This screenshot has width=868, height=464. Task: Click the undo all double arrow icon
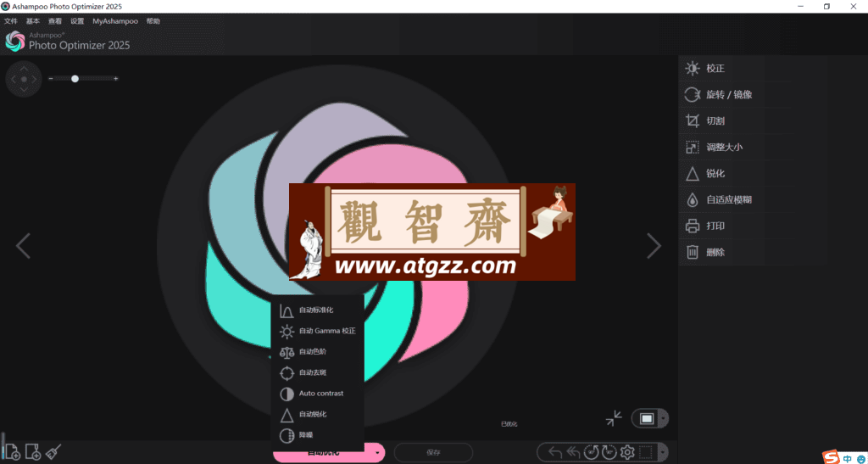[x=574, y=452]
